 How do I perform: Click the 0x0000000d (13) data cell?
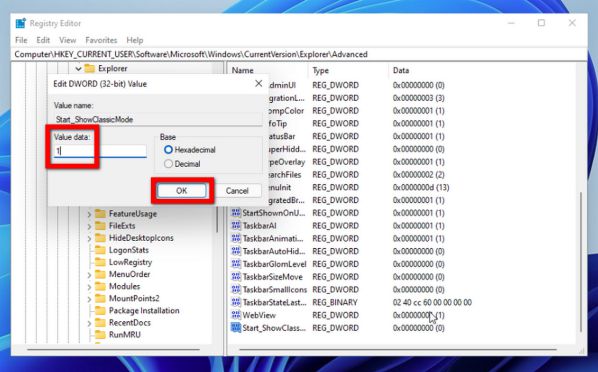pos(421,187)
